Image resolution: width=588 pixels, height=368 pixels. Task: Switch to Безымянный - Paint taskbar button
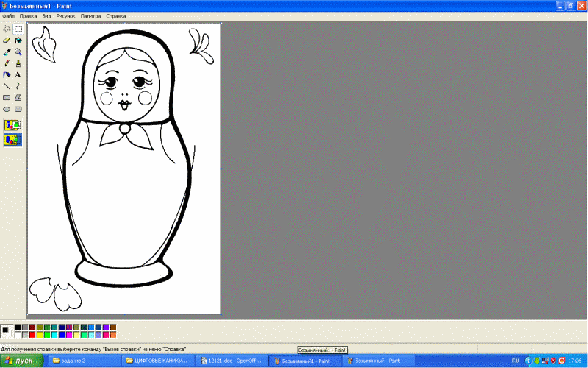coord(378,361)
